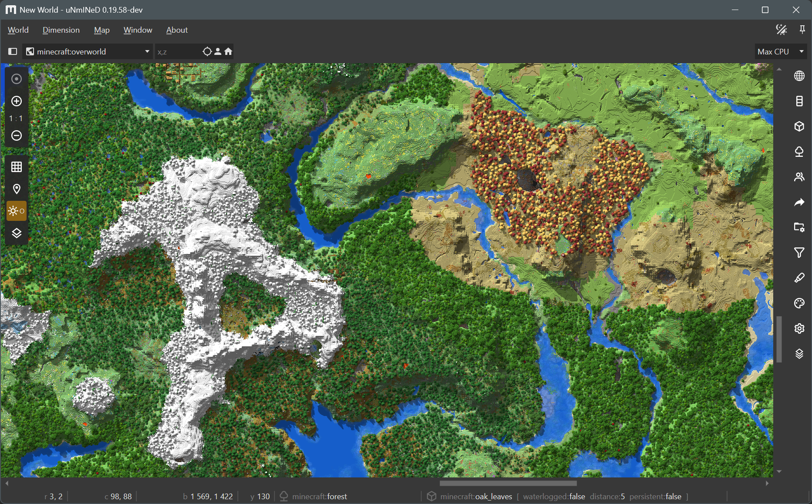
Task: Open the filter funnel icon
Action: 799,253
